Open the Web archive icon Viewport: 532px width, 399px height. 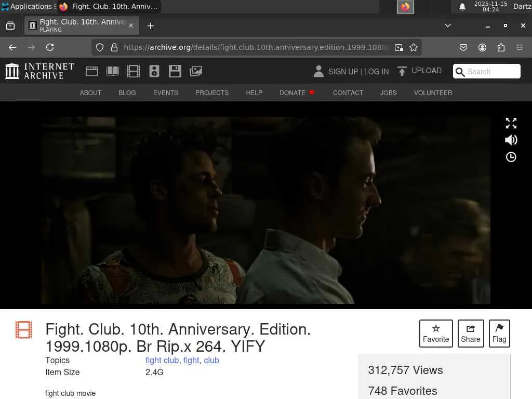tap(91, 71)
